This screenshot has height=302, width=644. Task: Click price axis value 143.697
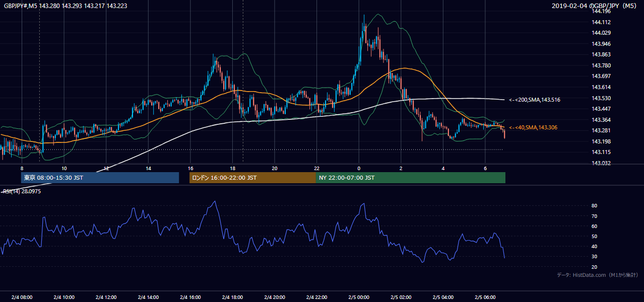[x=602, y=76]
